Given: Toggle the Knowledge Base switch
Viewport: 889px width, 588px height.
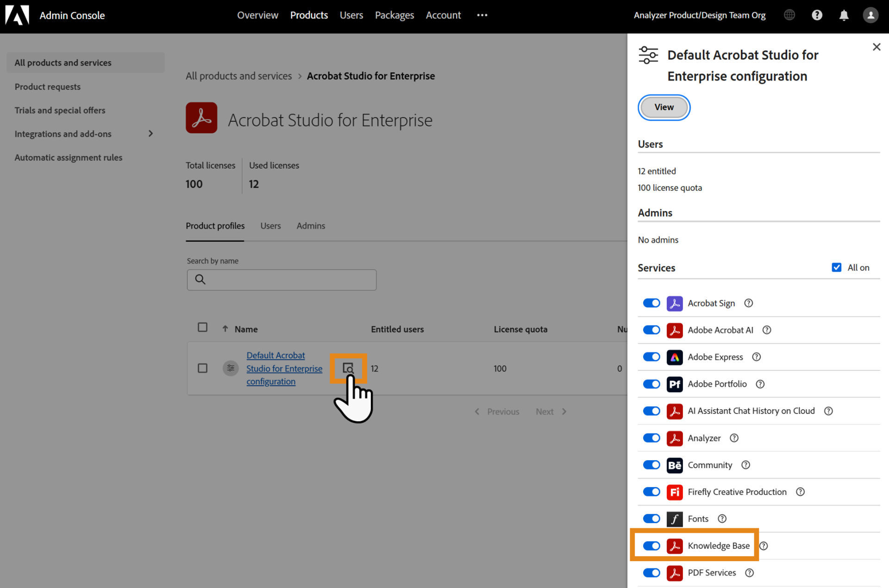Looking at the screenshot, I should (651, 545).
